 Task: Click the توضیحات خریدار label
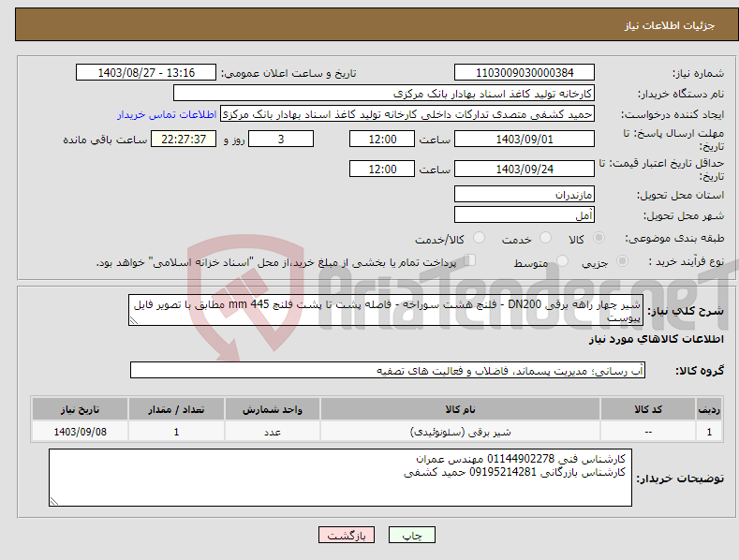click(x=680, y=479)
